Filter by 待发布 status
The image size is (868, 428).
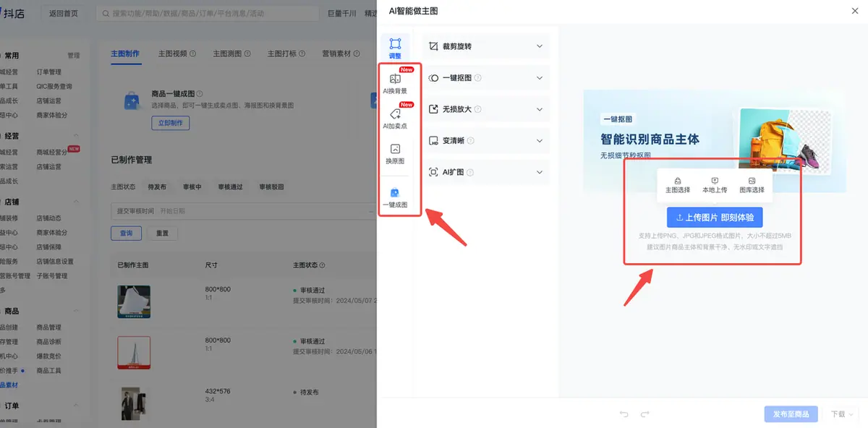[x=157, y=187]
